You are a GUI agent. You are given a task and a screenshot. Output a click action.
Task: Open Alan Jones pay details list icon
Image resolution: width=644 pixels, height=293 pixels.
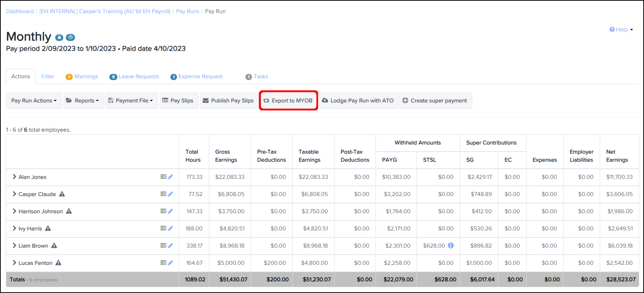point(163,177)
